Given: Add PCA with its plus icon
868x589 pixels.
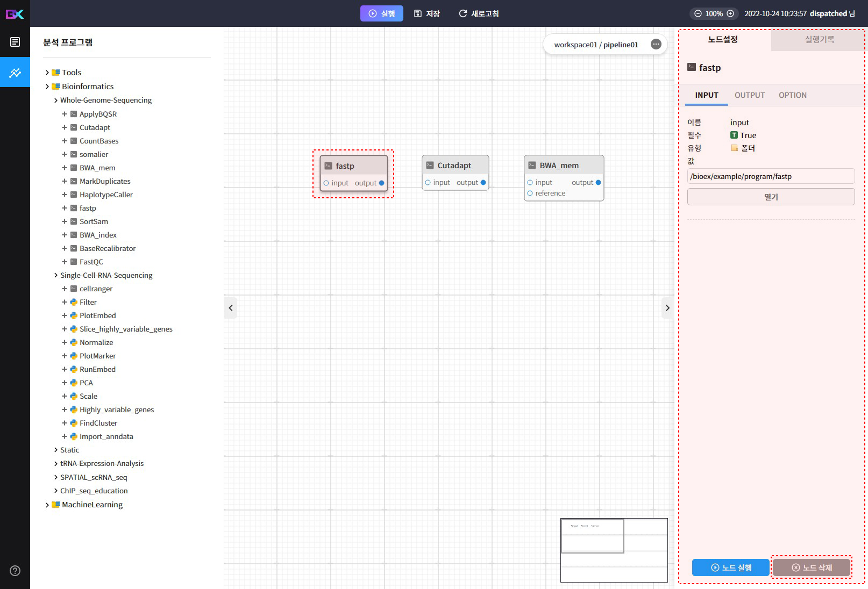Looking at the screenshot, I should tap(65, 383).
